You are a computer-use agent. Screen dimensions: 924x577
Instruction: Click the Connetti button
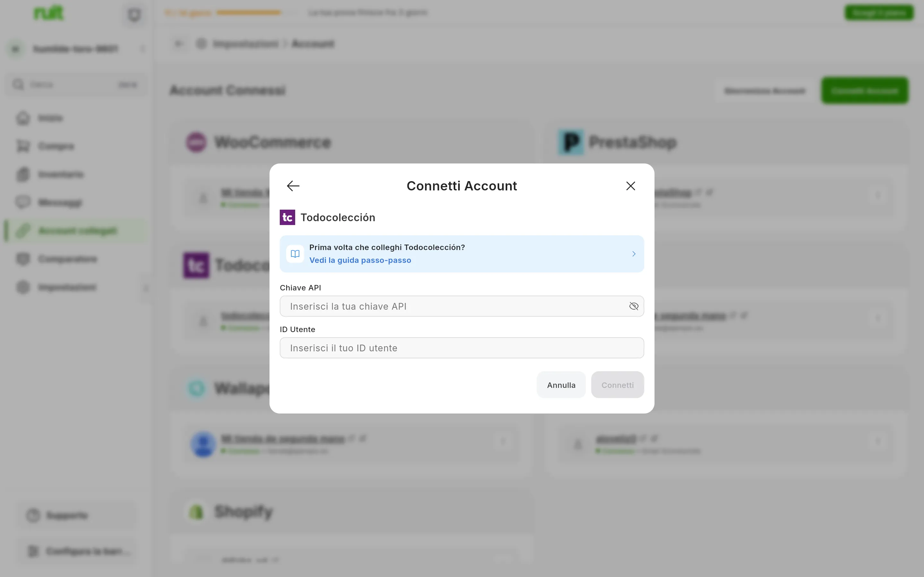pyautogui.click(x=617, y=385)
